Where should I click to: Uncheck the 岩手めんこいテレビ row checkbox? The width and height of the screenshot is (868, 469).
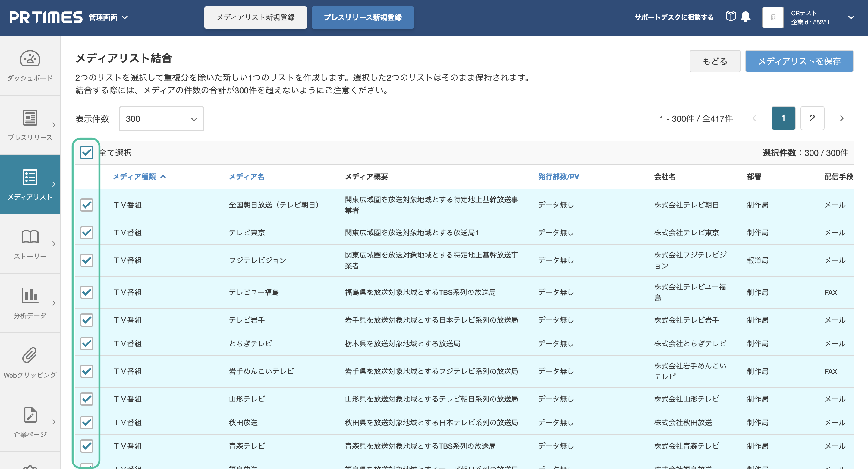pos(86,371)
